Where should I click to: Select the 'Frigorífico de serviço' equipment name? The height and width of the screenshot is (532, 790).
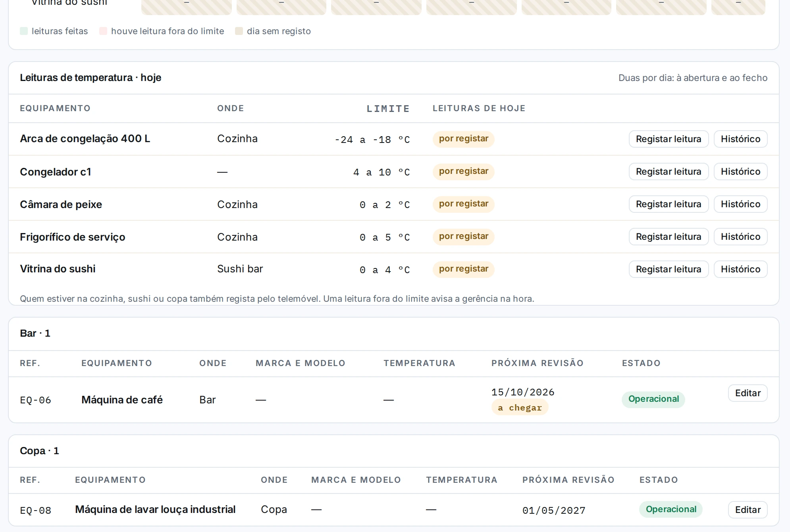[x=73, y=237]
